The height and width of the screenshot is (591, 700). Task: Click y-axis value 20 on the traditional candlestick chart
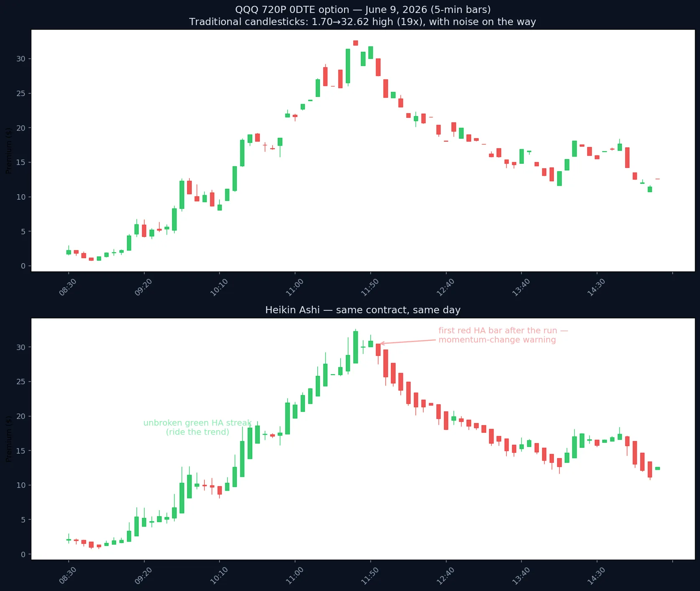21,128
